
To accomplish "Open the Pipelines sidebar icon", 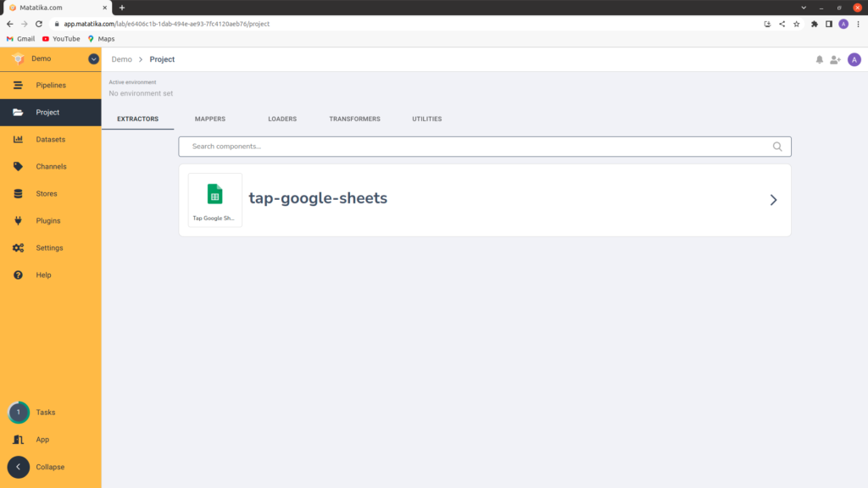I will pyautogui.click(x=18, y=86).
